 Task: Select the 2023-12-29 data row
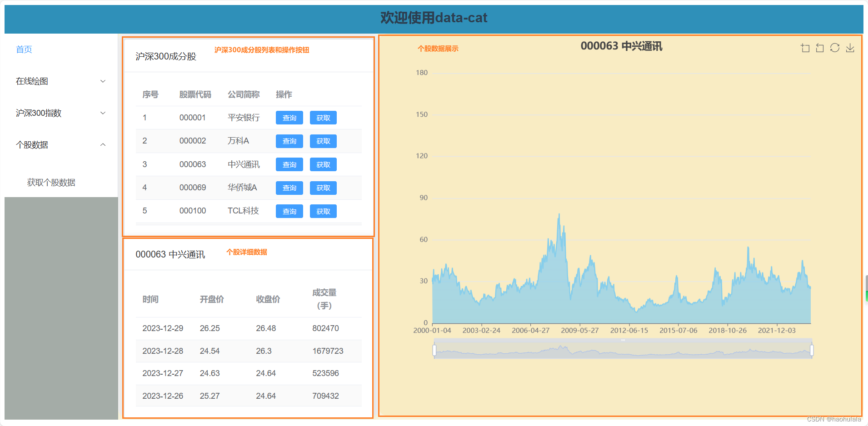point(248,328)
